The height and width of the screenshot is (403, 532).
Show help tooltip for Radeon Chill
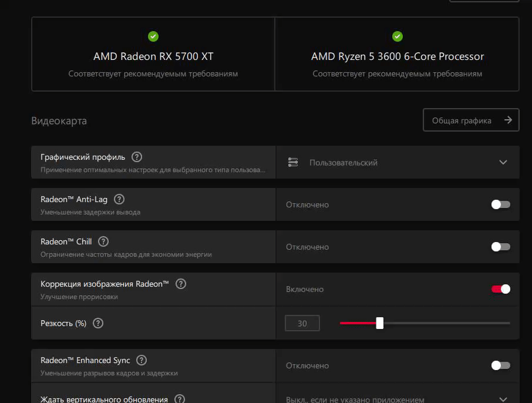pyautogui.click(x=103, y=241)
